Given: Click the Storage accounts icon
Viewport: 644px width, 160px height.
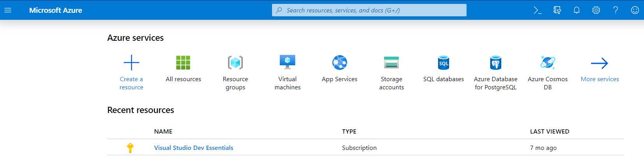Looking at the screenshot, I should pyautogui.click(x=391, y=63).
